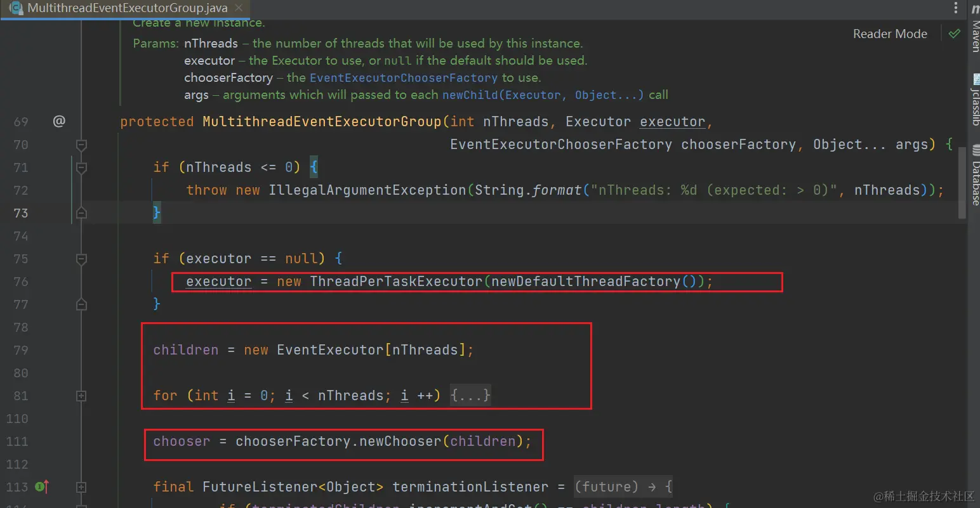Open the Maven tool window
The width and height of the screenshot is (980, 508).
pos(975,27)
